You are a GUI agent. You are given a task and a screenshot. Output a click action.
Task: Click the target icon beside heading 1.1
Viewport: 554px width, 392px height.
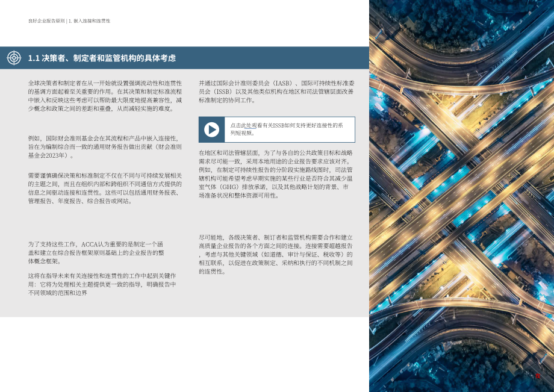[x=14, y=58]
